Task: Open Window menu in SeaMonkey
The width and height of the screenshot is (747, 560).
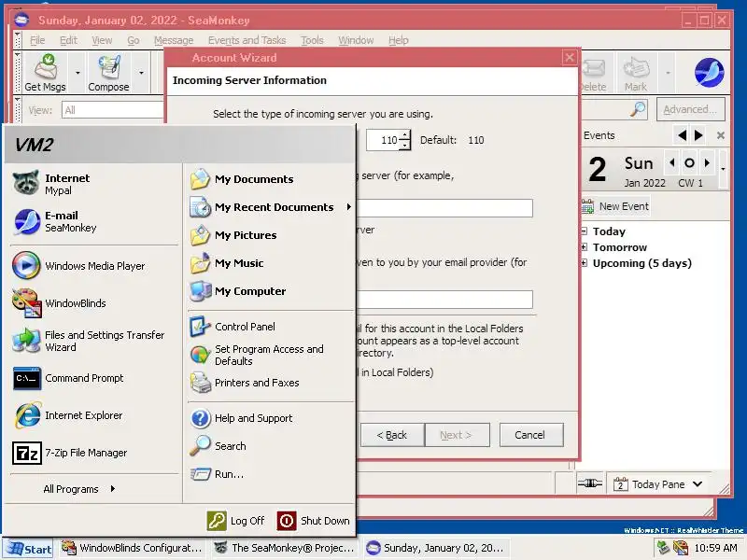Action: coord(356,40)
